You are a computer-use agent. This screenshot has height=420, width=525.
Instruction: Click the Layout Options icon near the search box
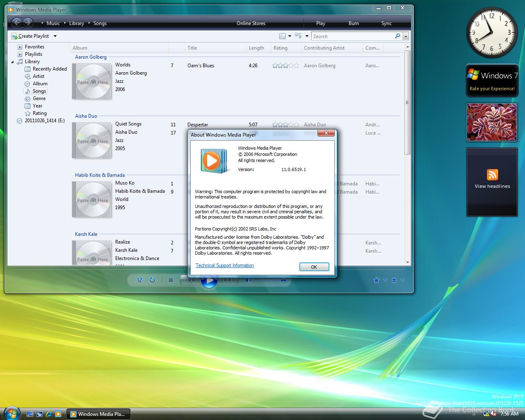(x=283, y=36)
